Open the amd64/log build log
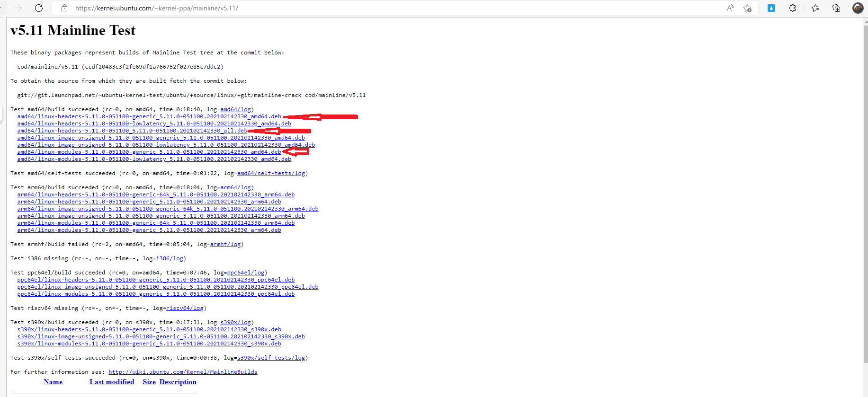 click(235, 109)
